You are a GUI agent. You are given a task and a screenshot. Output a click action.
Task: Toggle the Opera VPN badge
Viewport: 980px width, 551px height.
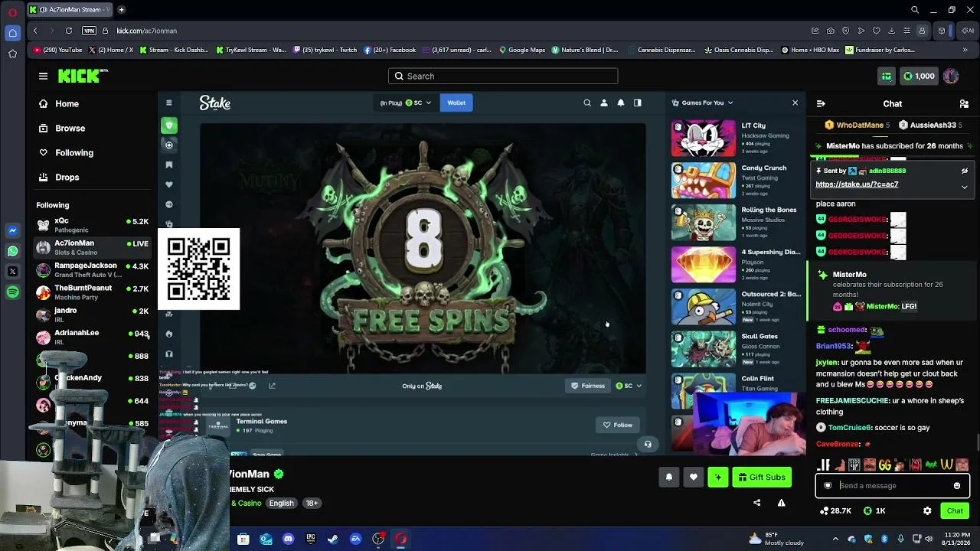[x=89, y=31]
